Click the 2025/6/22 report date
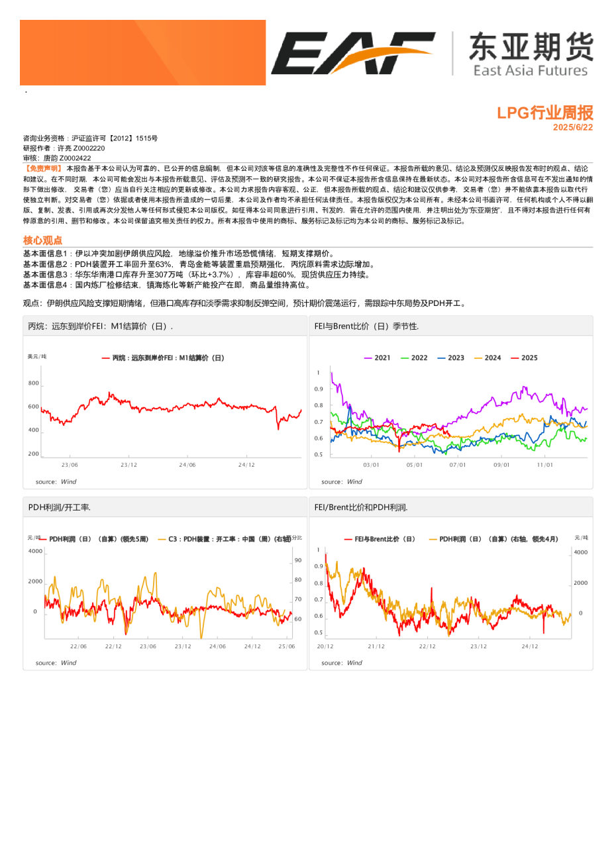The width and height of the screenshot is (616, 843). click(x=573, y=127)
